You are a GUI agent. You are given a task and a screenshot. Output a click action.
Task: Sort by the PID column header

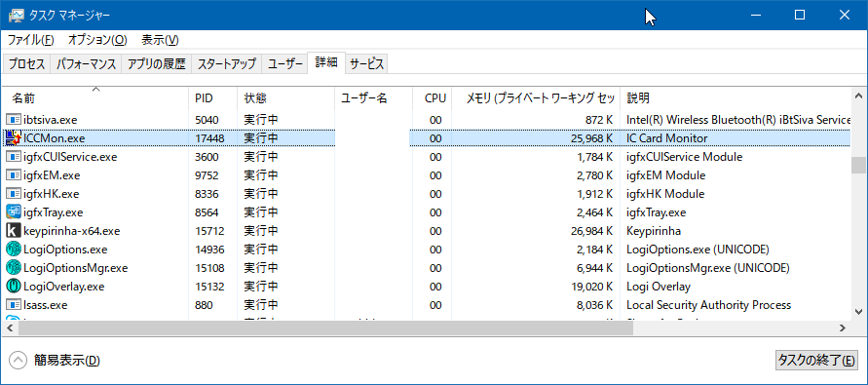click(212, 98)
